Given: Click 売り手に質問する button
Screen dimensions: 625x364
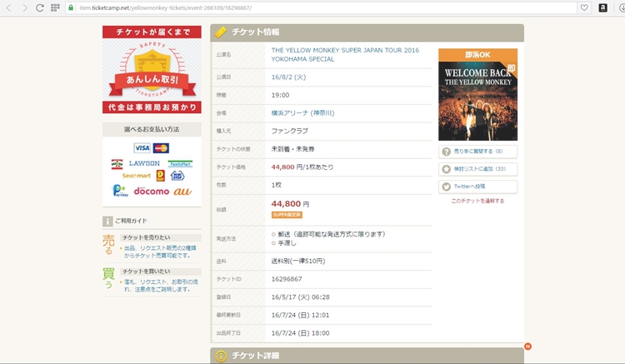Looking at the screenshot, I should [477, 152].
